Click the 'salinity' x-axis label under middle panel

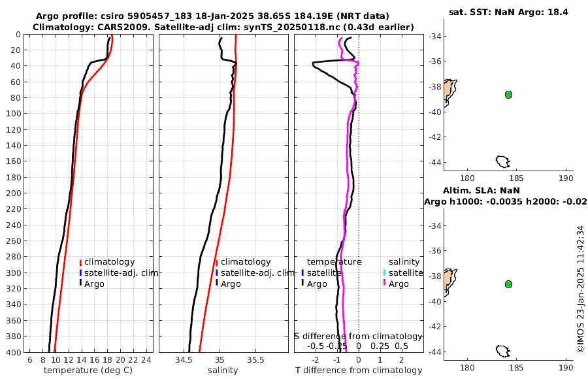223,371
